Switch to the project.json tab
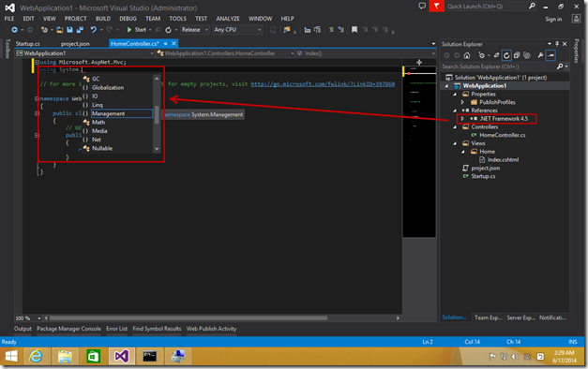This screenshot has height=369, width=588. pos(75,43)
